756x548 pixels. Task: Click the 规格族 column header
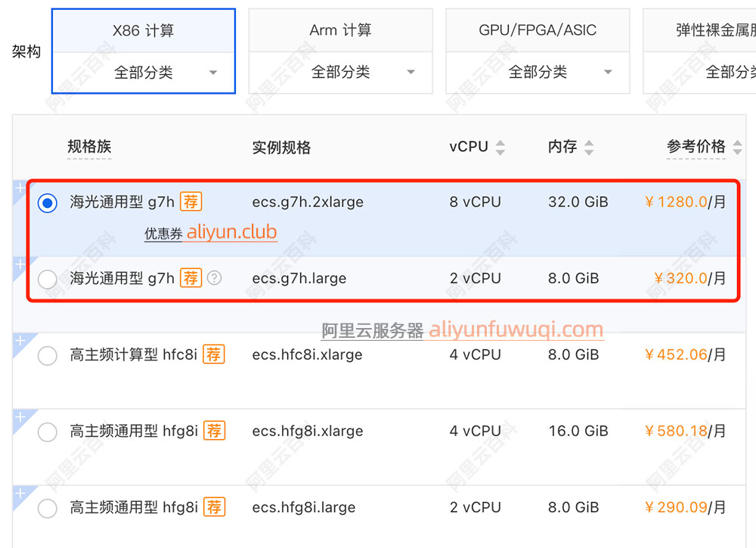click(x=89, y=147)
